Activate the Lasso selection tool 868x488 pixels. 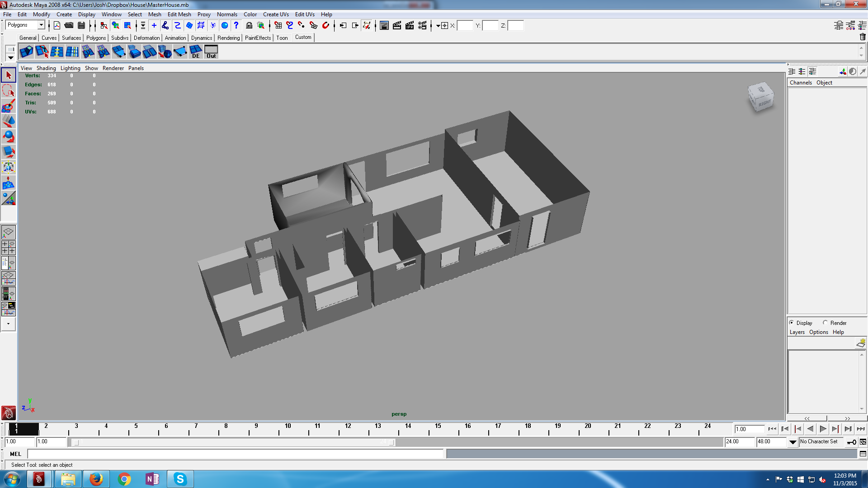point(9,90)
